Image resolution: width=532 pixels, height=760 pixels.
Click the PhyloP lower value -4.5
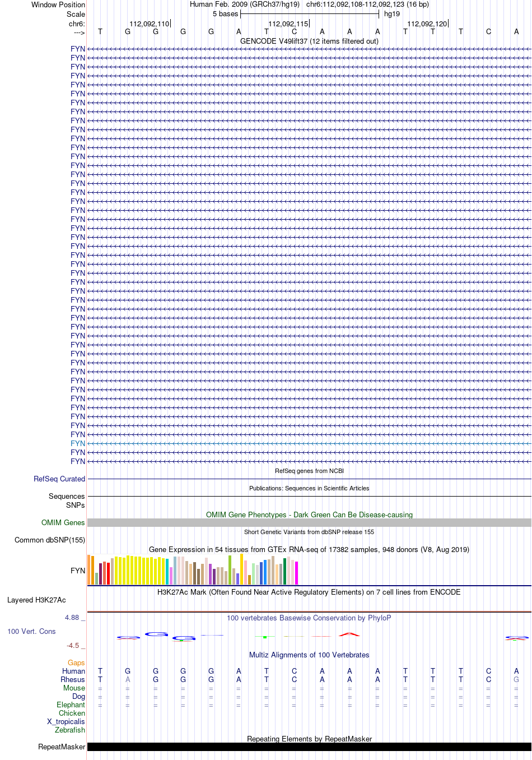point(73,646)
